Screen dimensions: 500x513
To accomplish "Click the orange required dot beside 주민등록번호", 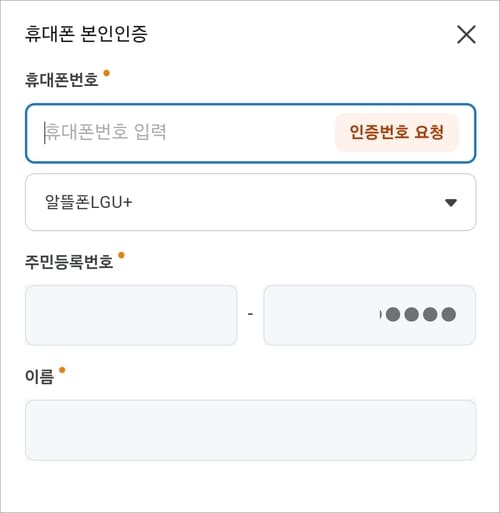I will coord(121,255).
